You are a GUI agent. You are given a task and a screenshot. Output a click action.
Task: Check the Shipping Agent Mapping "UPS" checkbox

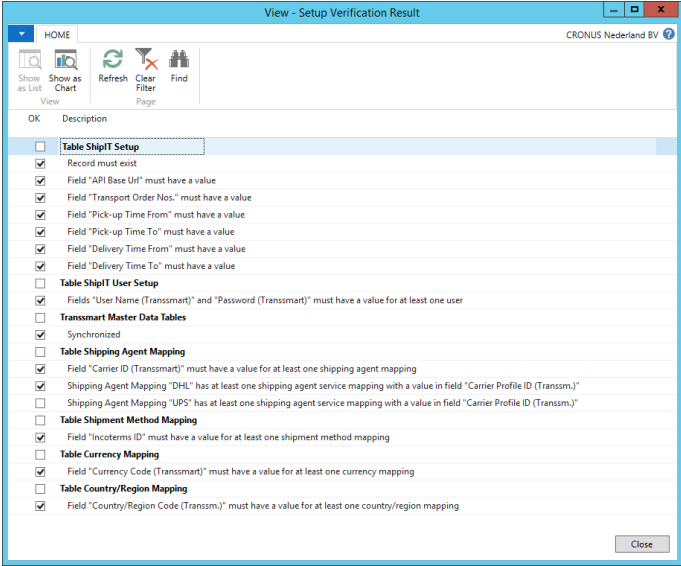[x=40, y=403]
